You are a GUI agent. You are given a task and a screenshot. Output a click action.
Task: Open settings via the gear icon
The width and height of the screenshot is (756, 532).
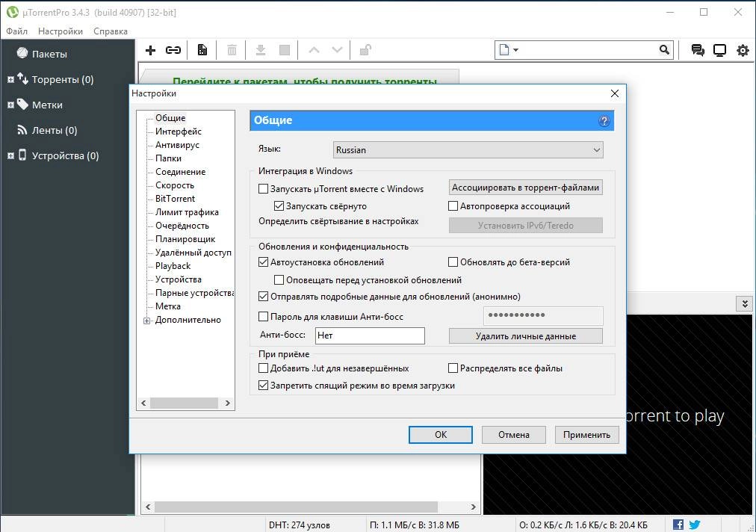coord(742,49)
